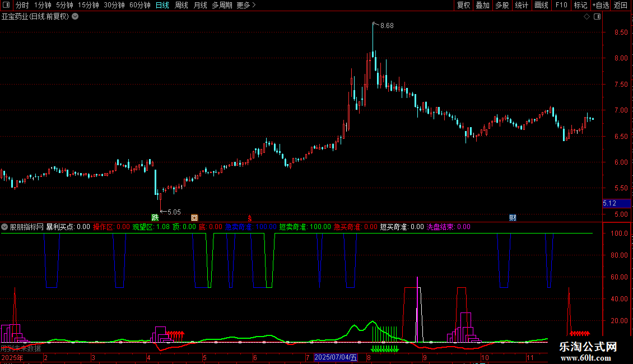
Task: Click the 多股 multi-stock button
Action: 502,5
